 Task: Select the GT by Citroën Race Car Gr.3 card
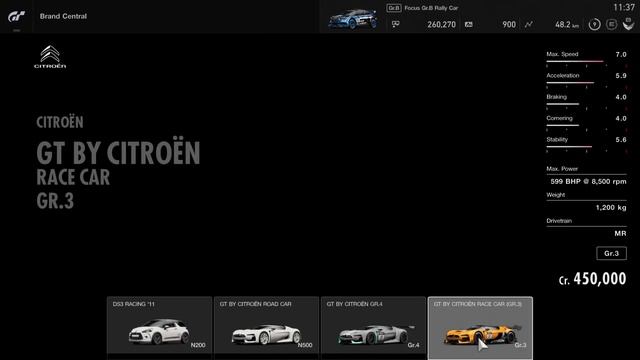pyautogui.click(x=480, y=328)
